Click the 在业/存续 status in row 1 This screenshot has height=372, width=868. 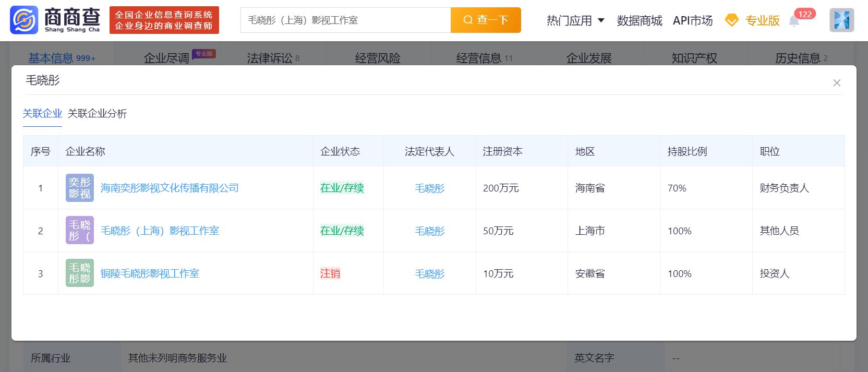click(342, 188)
